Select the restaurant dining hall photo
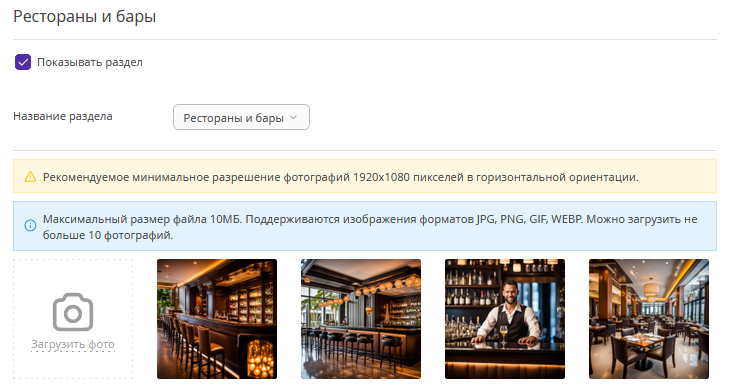The image size is (730, 385). [649, 319]
